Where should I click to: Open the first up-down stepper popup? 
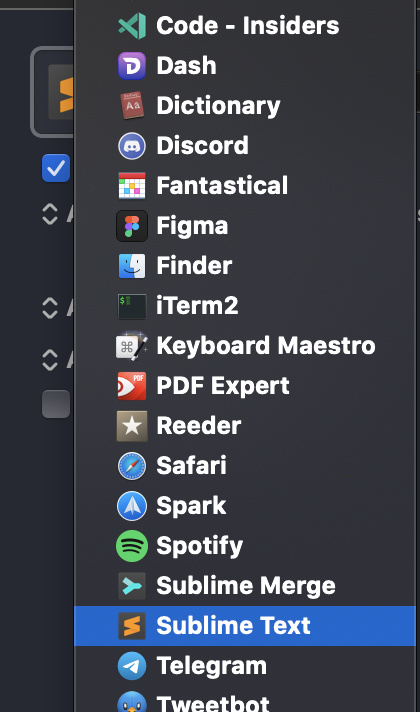50,214
